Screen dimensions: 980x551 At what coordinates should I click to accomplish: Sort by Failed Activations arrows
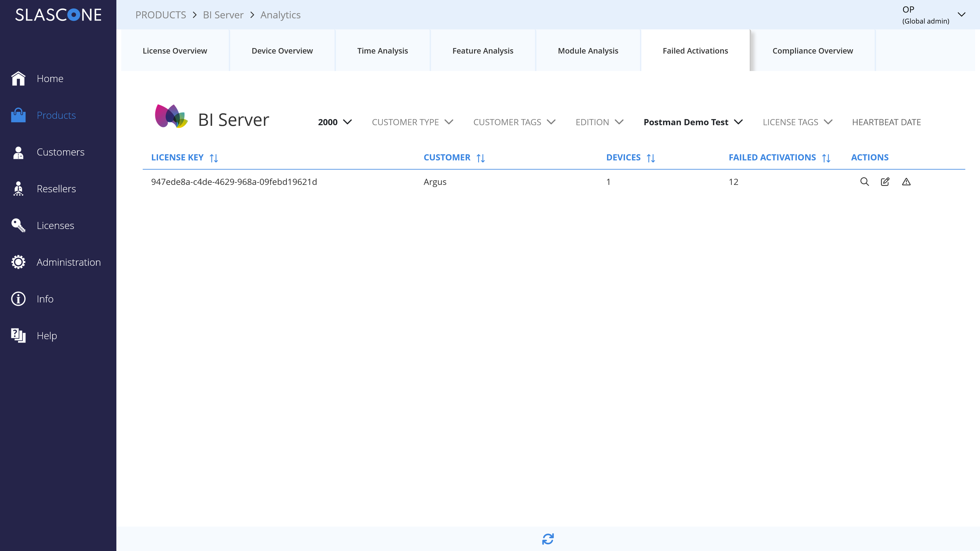pos(826,158)
